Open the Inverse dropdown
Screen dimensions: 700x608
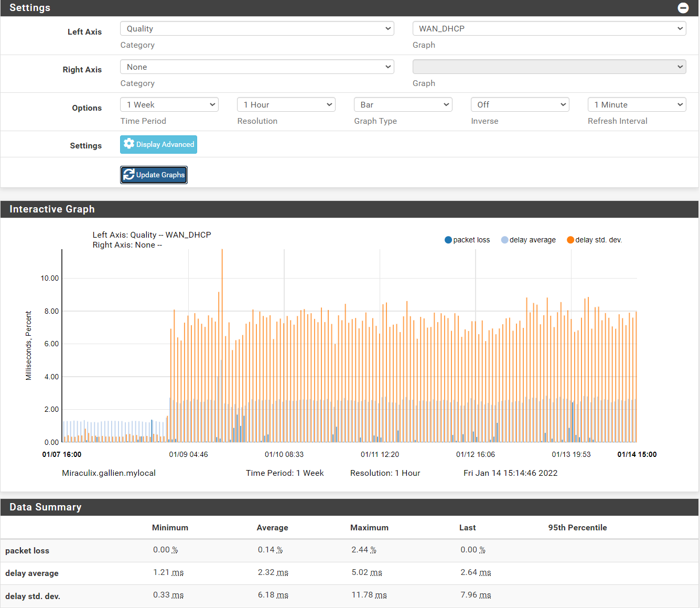[520, 104]
